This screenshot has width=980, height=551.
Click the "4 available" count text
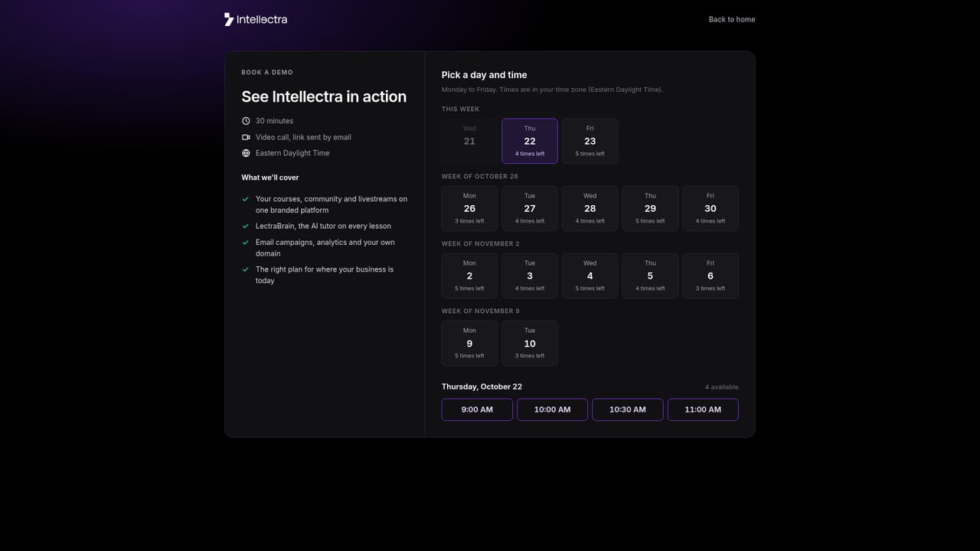(722, 387)
